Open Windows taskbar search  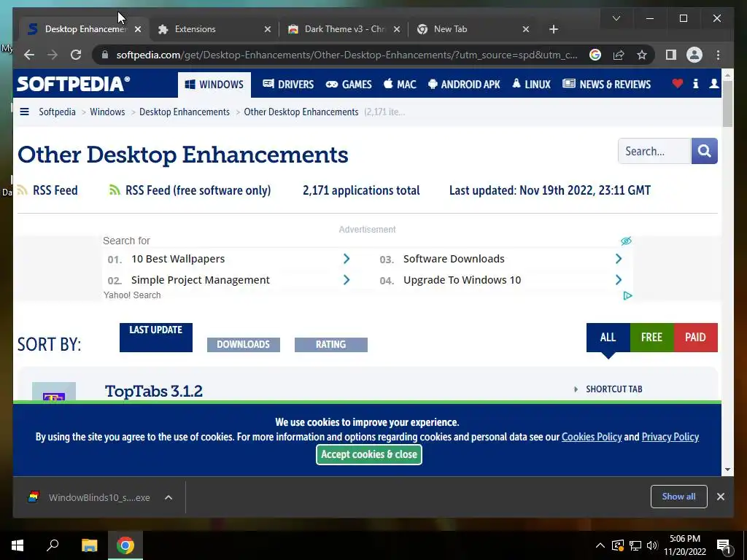coord(53,545)
